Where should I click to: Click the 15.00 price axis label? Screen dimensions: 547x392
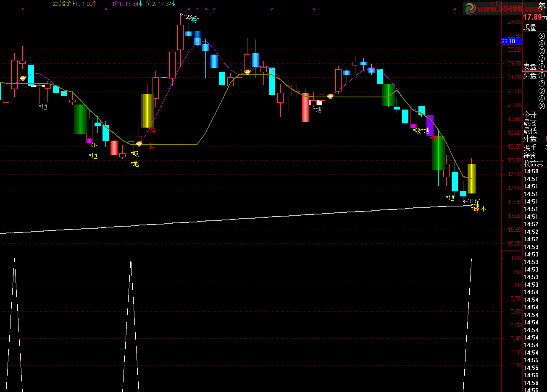click(514, 243)
